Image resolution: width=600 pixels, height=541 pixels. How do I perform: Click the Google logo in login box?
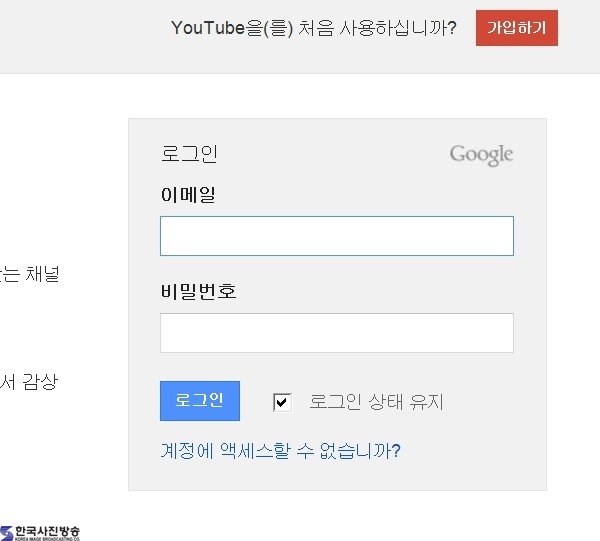click(x=481, y=155)
